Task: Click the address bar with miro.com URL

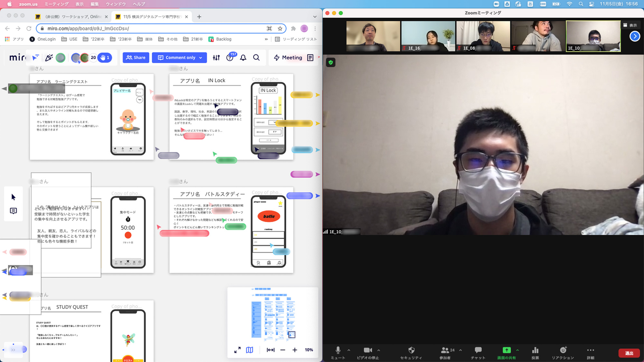Action: [x=161, y=29]
